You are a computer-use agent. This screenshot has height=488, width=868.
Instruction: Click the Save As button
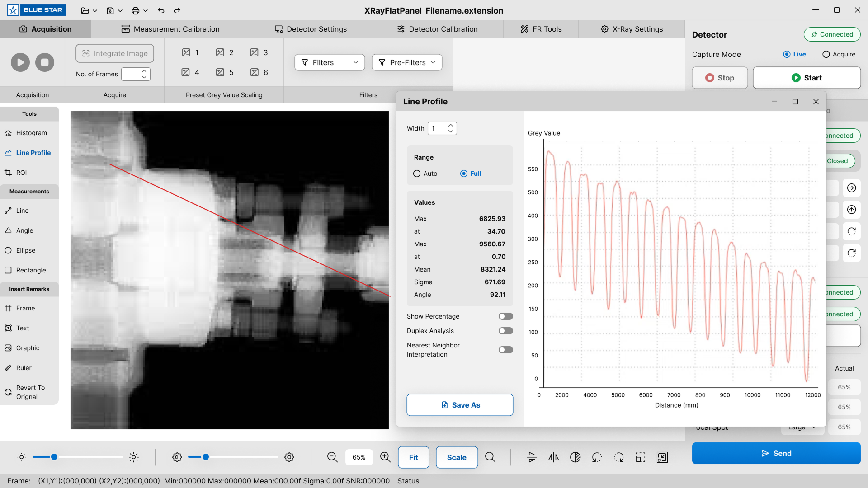click(x=460, y=405)
